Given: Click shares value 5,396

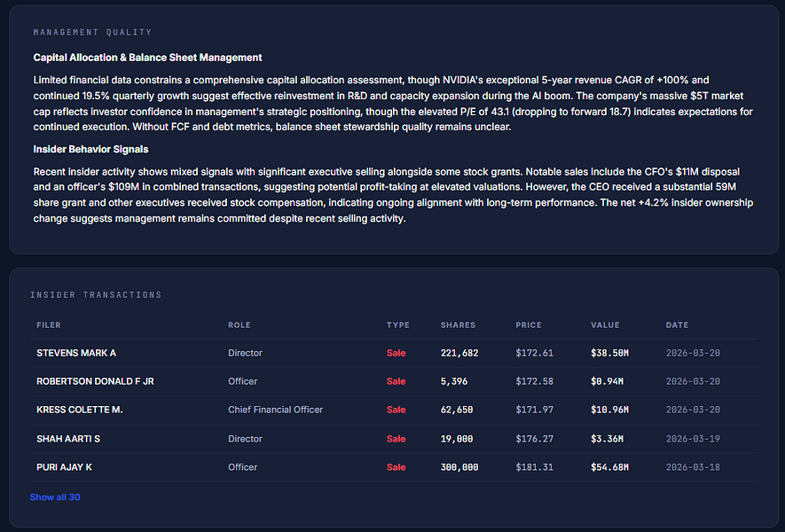Looking at the screenshot, I should [454, 381].
